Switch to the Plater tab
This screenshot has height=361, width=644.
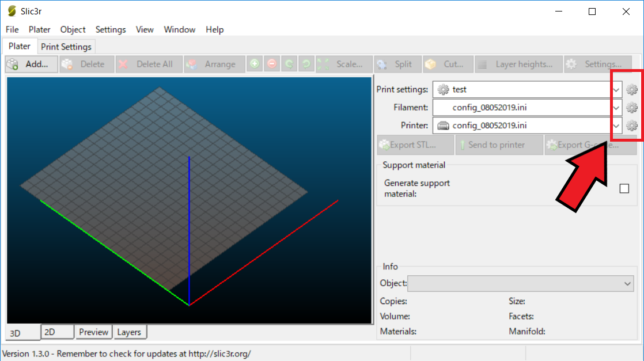(x=20, y=46)
